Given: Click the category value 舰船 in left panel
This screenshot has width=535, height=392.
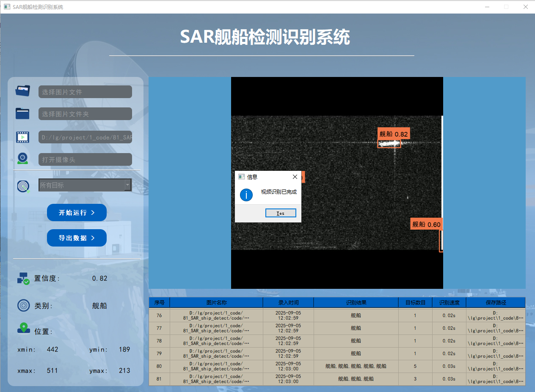Looking at the screenshot, I should point(99,306).
